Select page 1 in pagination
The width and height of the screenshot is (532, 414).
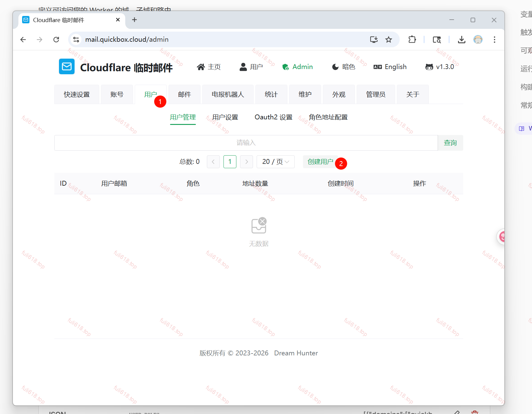click(230, 162)
